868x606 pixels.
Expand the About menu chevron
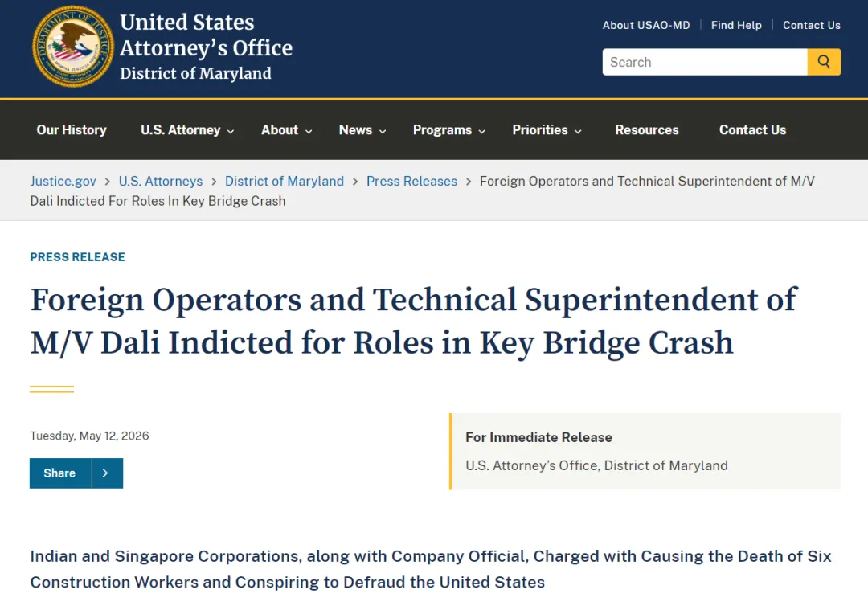point(309,131)
